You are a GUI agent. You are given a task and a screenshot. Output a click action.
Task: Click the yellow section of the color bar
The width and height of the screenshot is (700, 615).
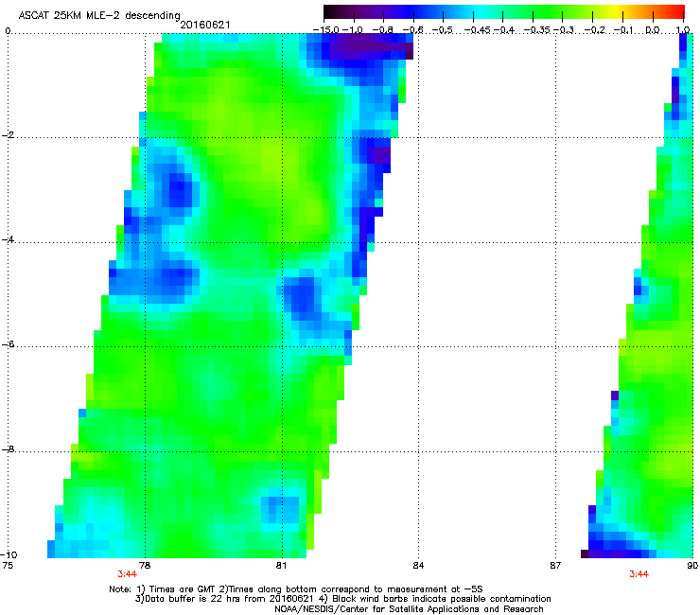pyautogui.click(x=616, y=11)
